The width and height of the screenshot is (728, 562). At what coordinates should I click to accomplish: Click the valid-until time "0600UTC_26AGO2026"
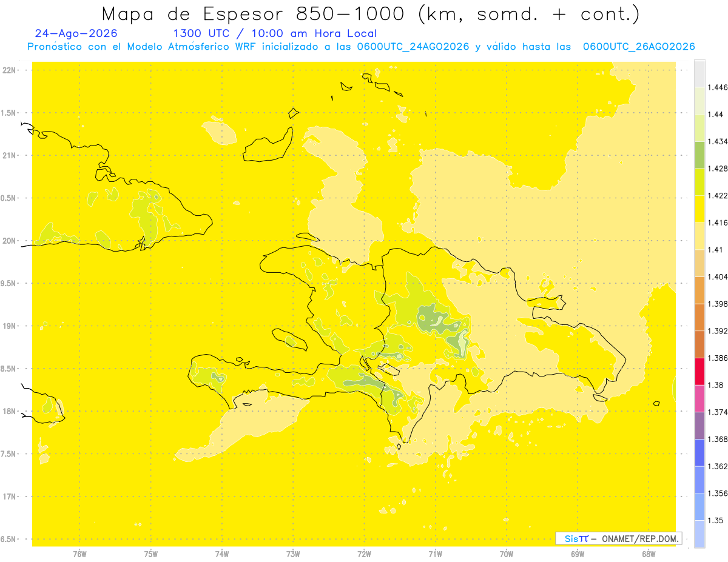click(639, 47)
